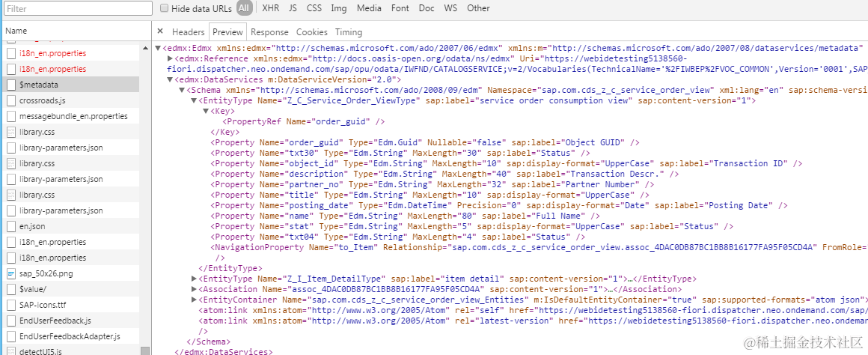This screenshot has width=868, height=355.
Task: Collapse the Key node
Action: coord(206,111)
